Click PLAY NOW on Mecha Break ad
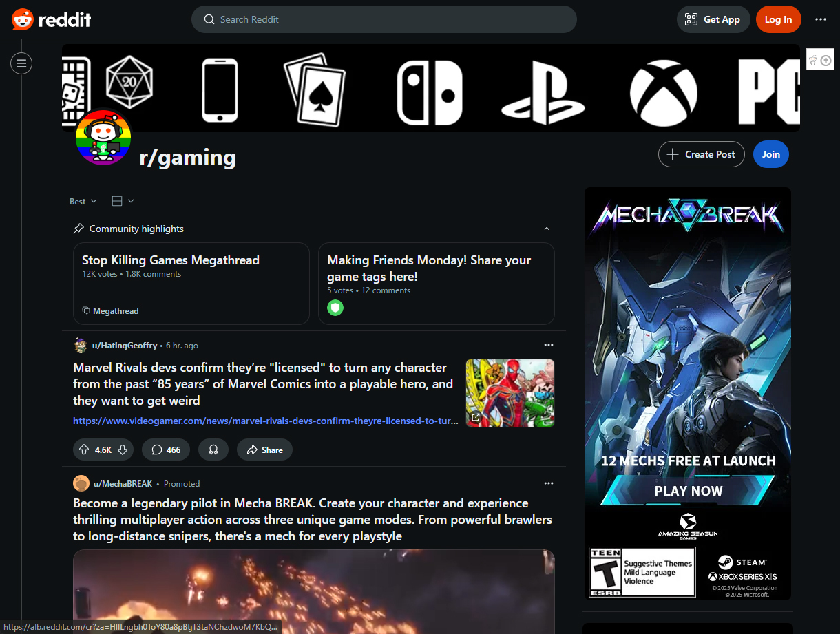The image size is (840, 634). coord(689,491)
